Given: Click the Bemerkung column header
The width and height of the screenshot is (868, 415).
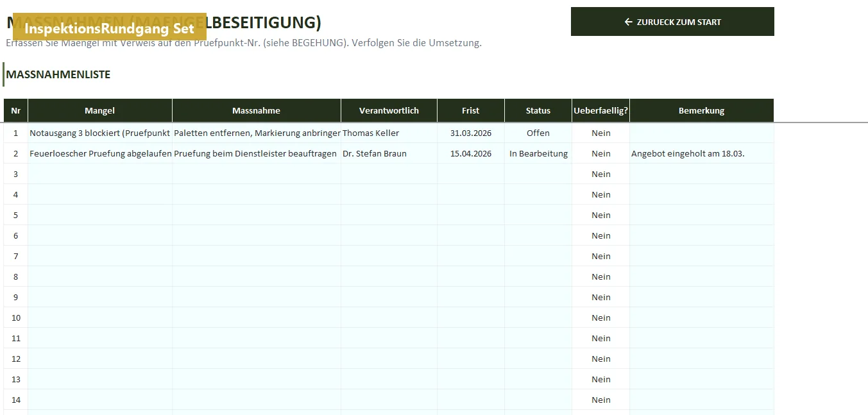Looking at the screenshot, I should coord(702,110).
